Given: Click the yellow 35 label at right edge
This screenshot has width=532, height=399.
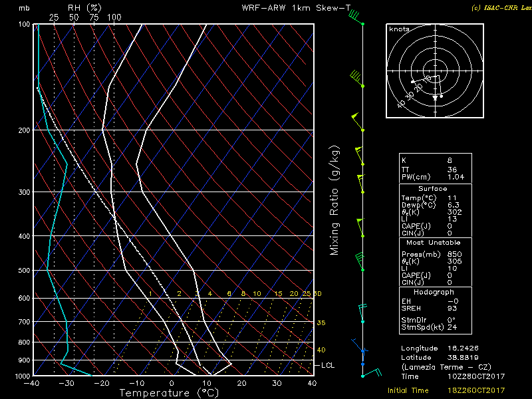Looking at the screenshot, I should (321, 323).
